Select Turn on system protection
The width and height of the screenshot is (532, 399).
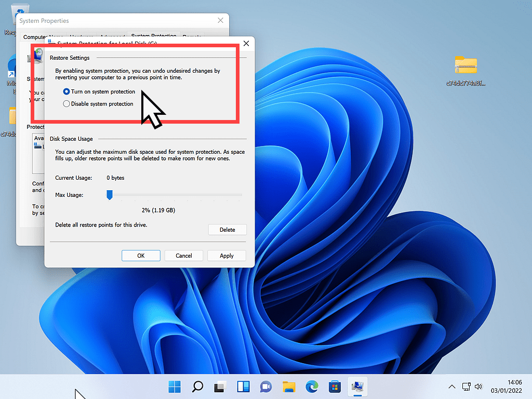(66, 91)
